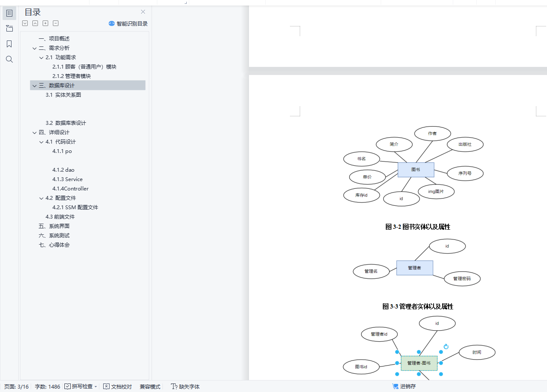The width and height of the screenshot is (547, 392).
Task: Click the plus (promote level) outline button
Action: pos(46,23)
